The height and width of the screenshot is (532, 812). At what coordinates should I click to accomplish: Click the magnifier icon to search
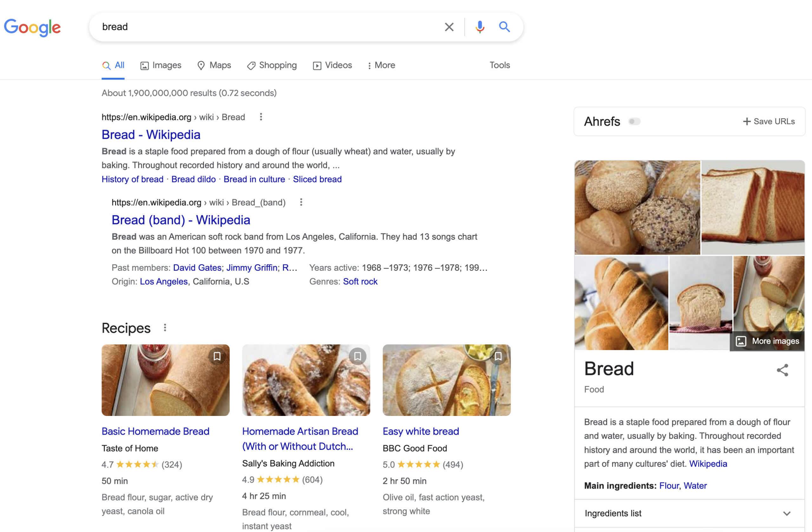504,27
